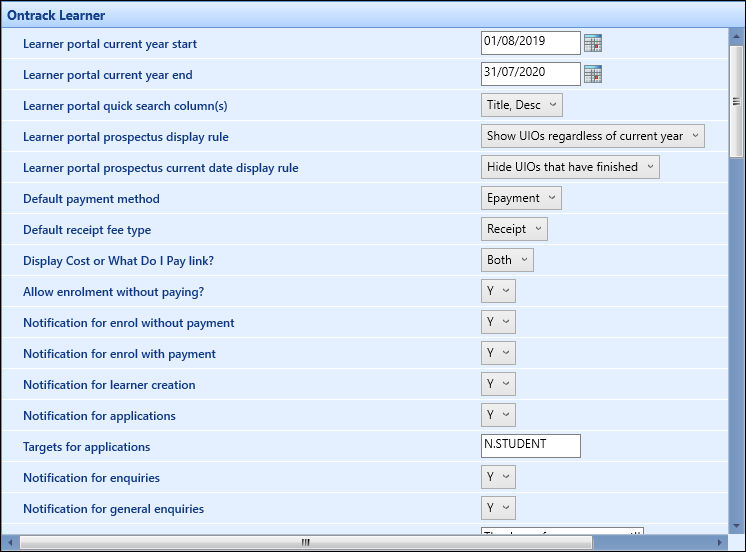Click vertical scrollbar up arrow
This screenshot has width=746, height=552.
tap(736, 36)
